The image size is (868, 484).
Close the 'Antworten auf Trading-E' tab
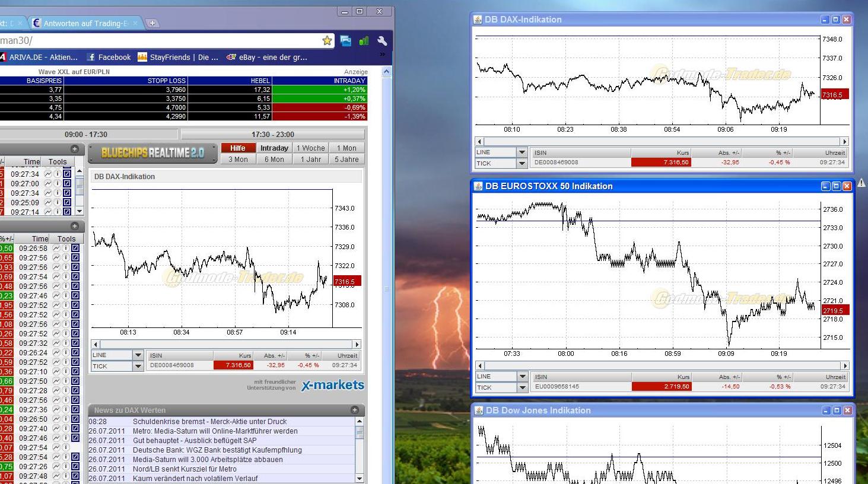coord(136,23)
